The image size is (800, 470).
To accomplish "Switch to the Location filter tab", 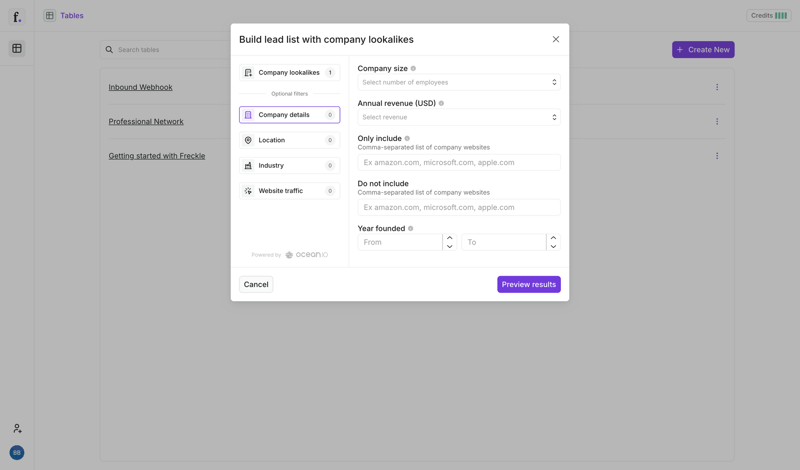I will 289,140.
